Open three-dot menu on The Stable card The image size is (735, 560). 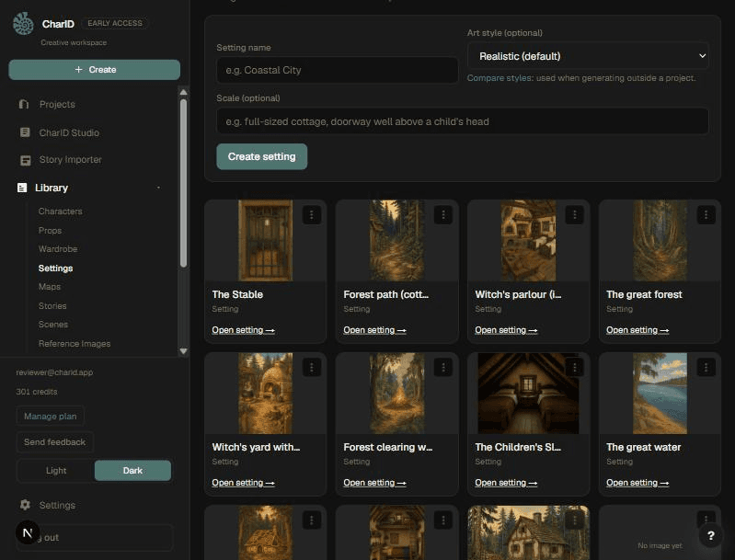pos(312,215)
